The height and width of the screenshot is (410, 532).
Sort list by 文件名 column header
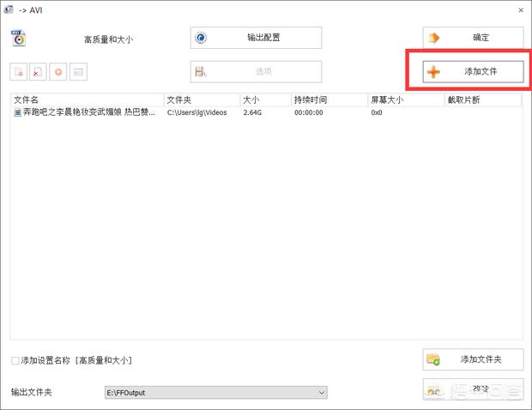pyautogui.click(x=86, y=100)
